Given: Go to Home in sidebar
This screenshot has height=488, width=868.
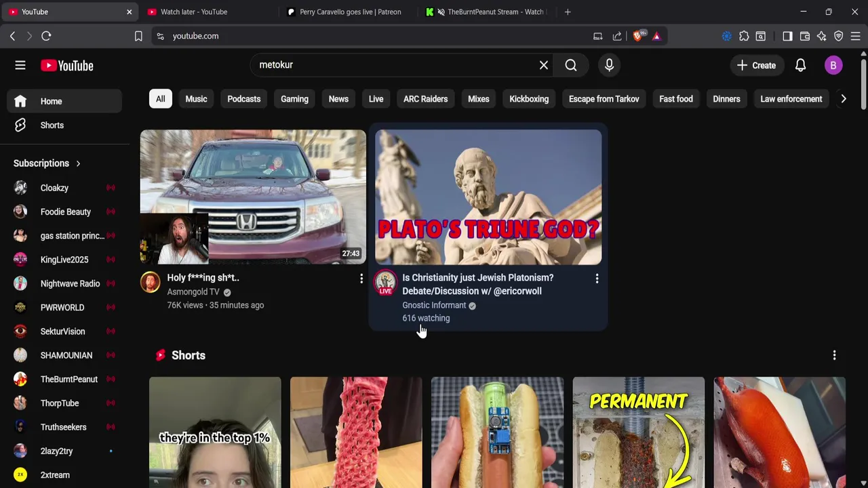Looking at the screenshot, I should point(65,101).
